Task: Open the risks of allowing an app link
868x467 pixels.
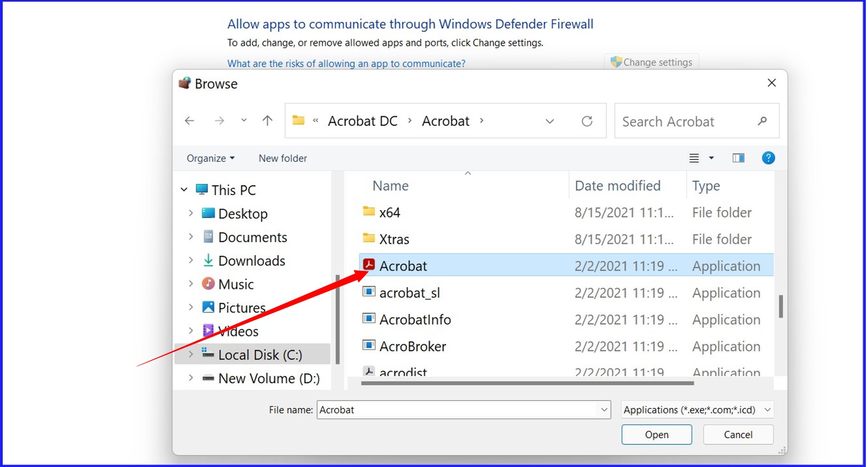Action: pyautogui.click(x=346, y=63)
